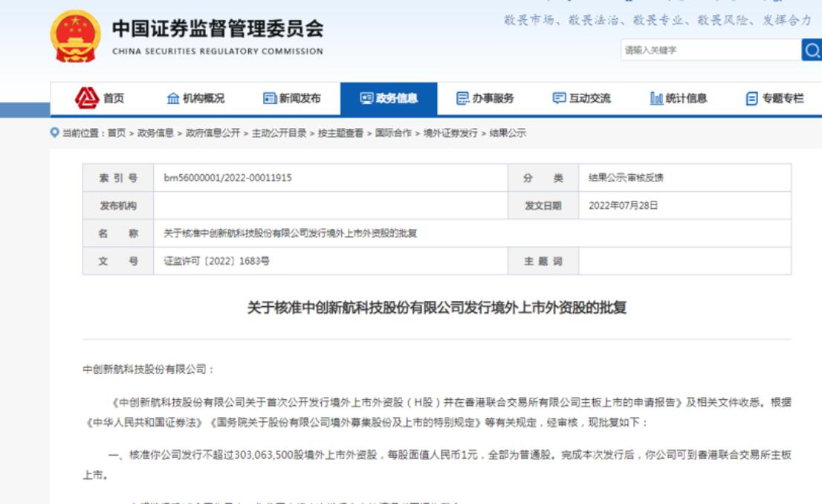822x504 pixels.
Task: Click the CSRC national emblem logo
Action: click(76, 36)
